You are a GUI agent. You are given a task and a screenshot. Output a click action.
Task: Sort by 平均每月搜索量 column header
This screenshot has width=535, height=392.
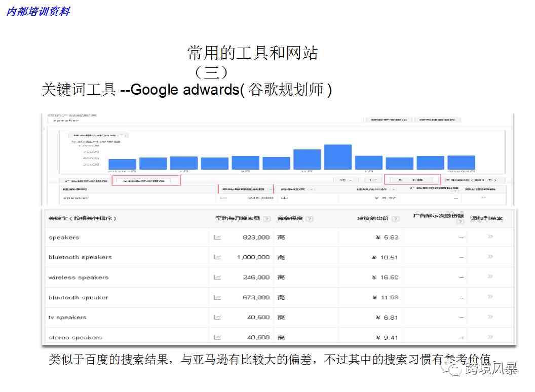238,218
